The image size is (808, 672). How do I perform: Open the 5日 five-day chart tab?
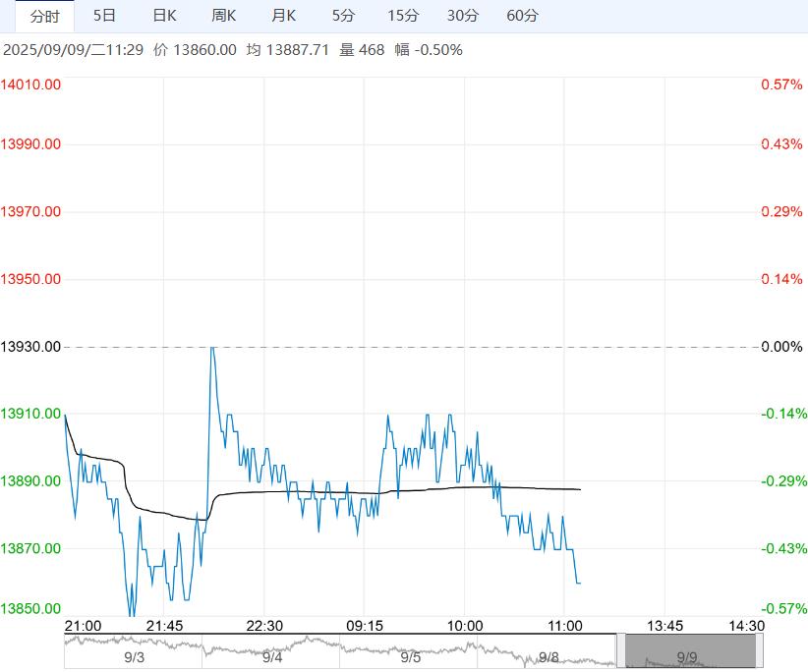pos(103,16)
